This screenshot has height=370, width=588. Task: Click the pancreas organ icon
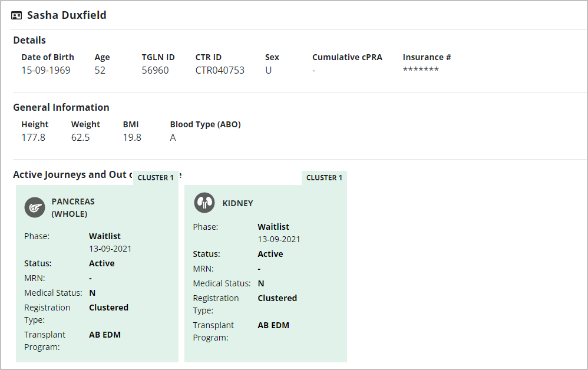tap(35, 207)
